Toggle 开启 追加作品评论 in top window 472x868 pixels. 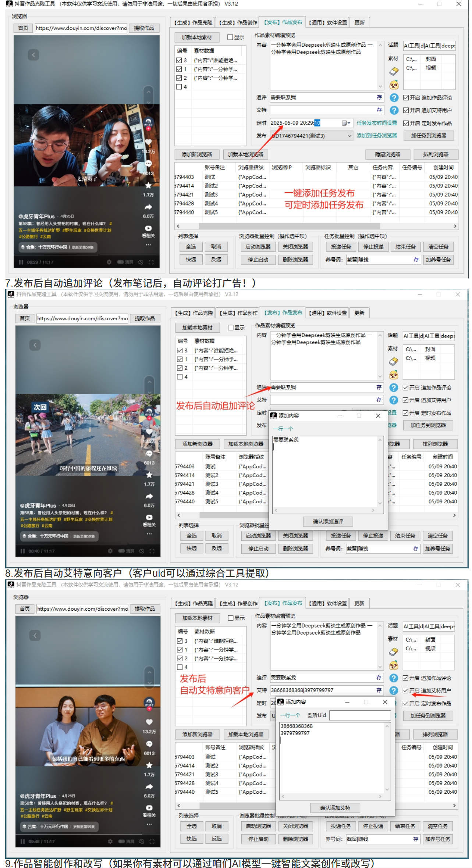(x=406, y=98)
